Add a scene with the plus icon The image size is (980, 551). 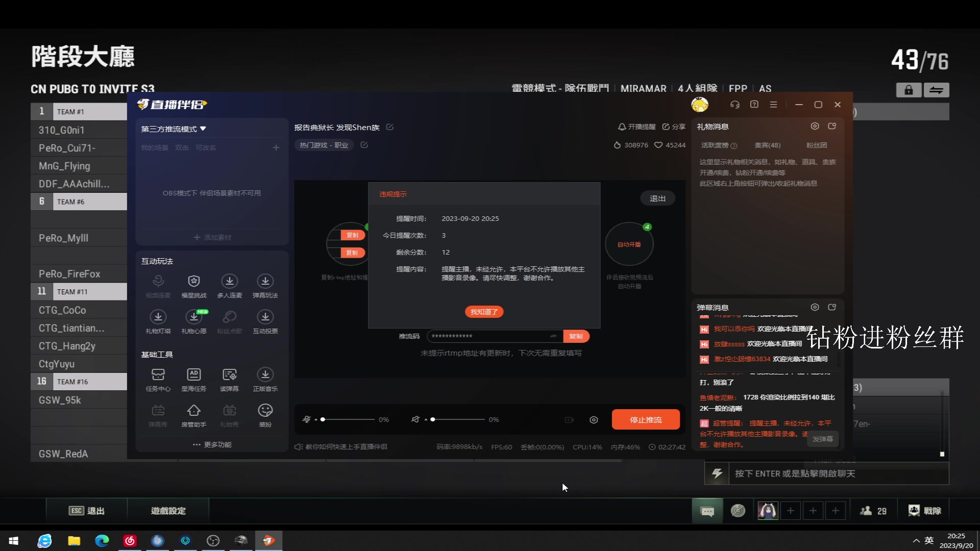276,147
